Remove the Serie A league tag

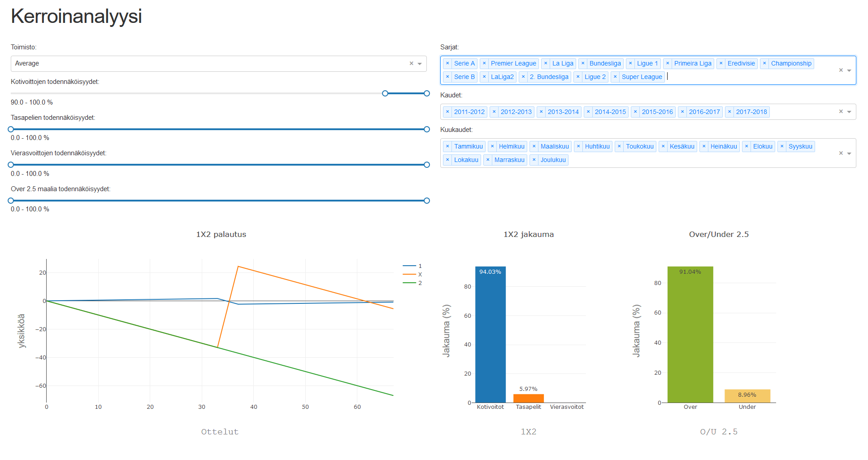click(x=447, y=64)
